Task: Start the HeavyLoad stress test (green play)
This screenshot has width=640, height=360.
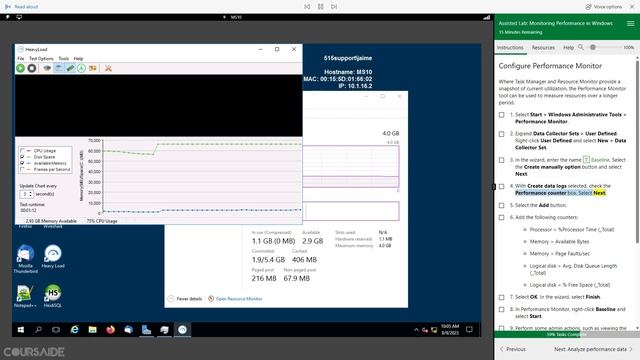Action: coord(20,68)
